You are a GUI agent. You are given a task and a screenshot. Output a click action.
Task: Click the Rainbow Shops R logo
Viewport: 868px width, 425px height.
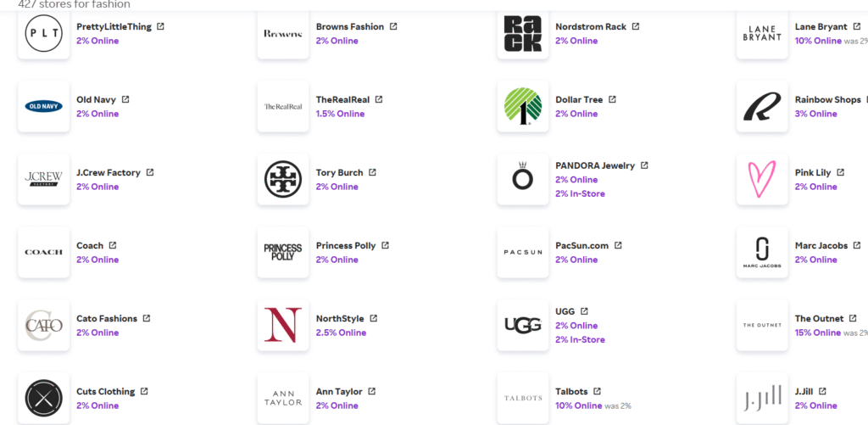click(x=762, y=106)
